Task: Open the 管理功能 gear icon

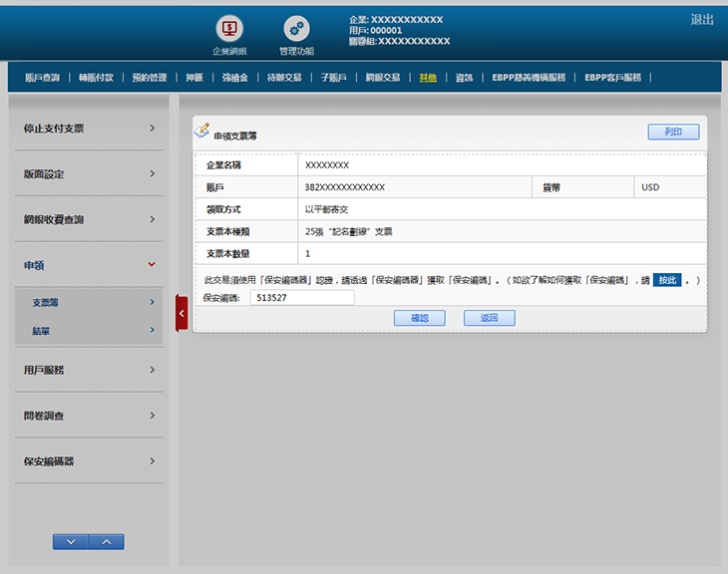Action: point(296,30)
